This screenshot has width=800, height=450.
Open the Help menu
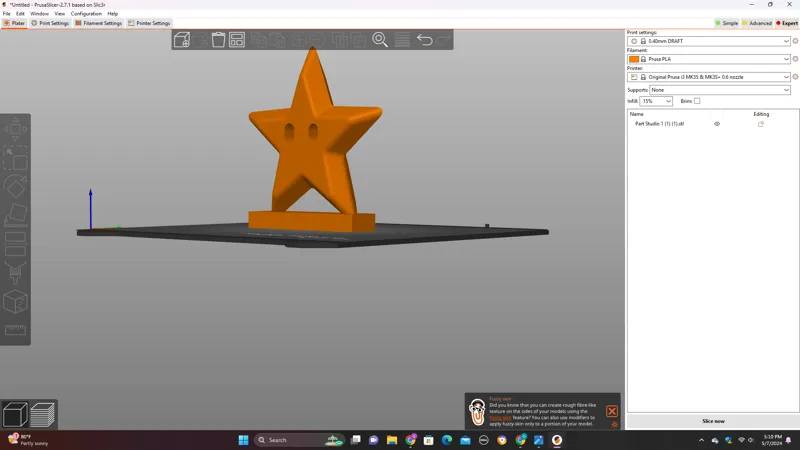pyautogui.click(x=113, y=14)
